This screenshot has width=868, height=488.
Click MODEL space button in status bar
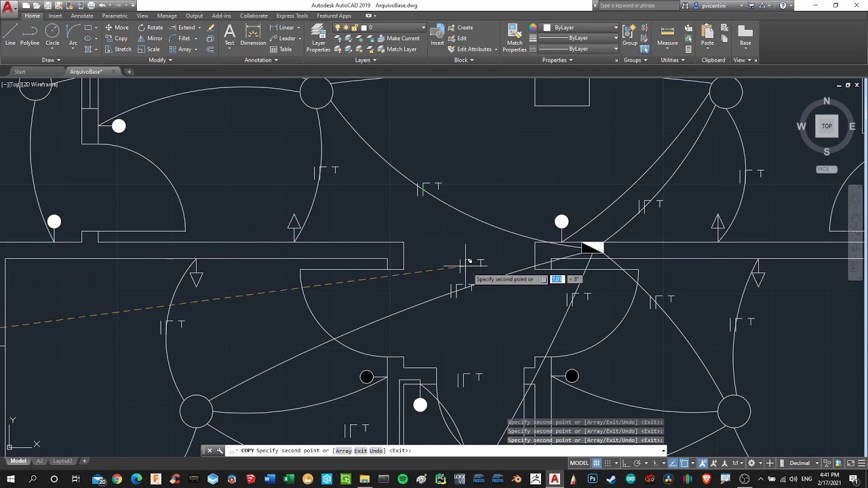click(x=579, y=463)
